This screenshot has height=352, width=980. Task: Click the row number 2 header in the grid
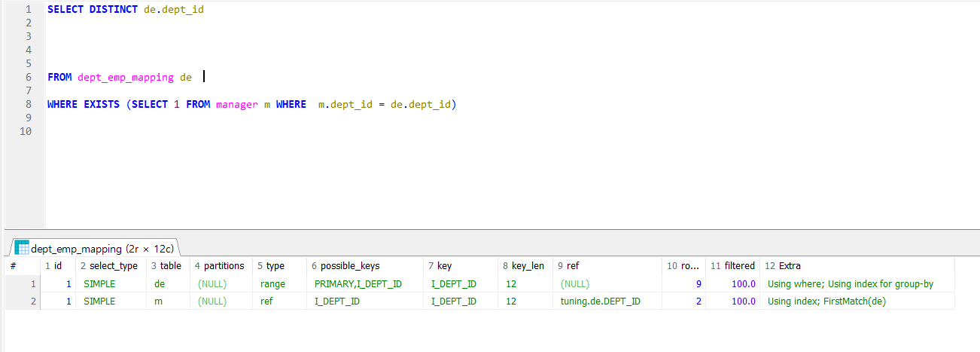tap(32, 301)
